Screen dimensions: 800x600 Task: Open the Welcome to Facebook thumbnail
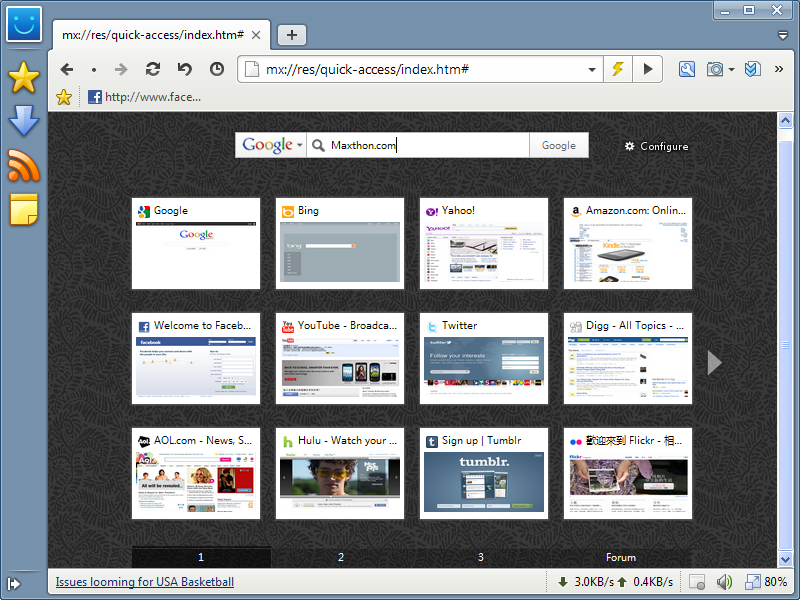click(x=196, y=358)
